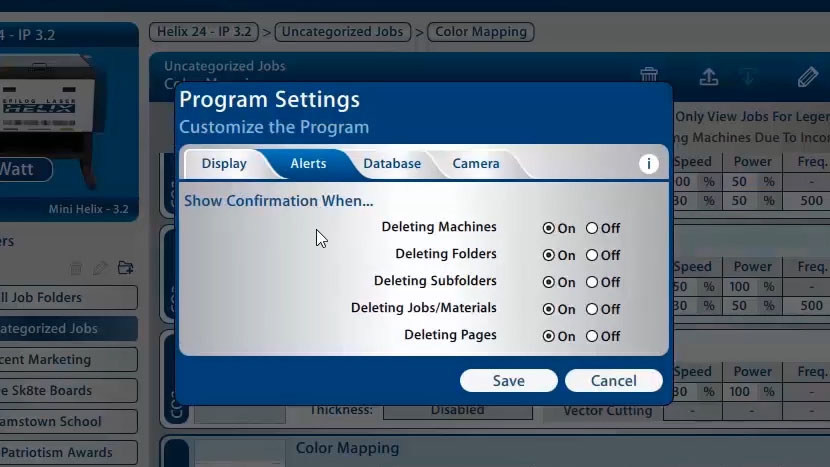Screen dimensions: 830x467
Task: Click the pencil edit icon at top right
Action: pos(807,77)
